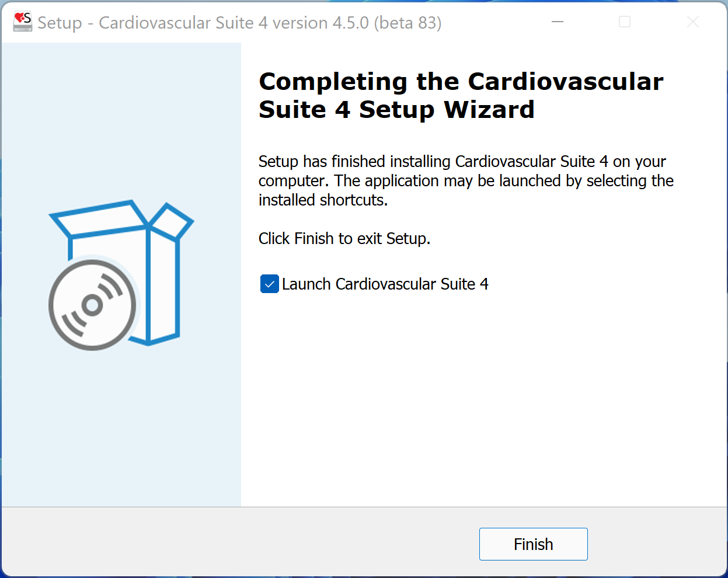Close the setup wizard window
Image resolution: width=728 pixels, height=578 pixels.
(x=693, y=22)
